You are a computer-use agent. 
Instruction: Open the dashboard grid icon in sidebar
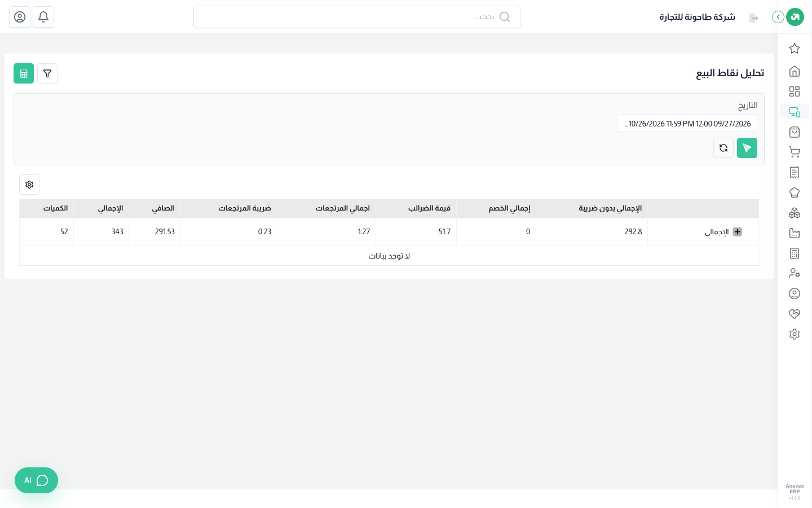pos(795,91)
